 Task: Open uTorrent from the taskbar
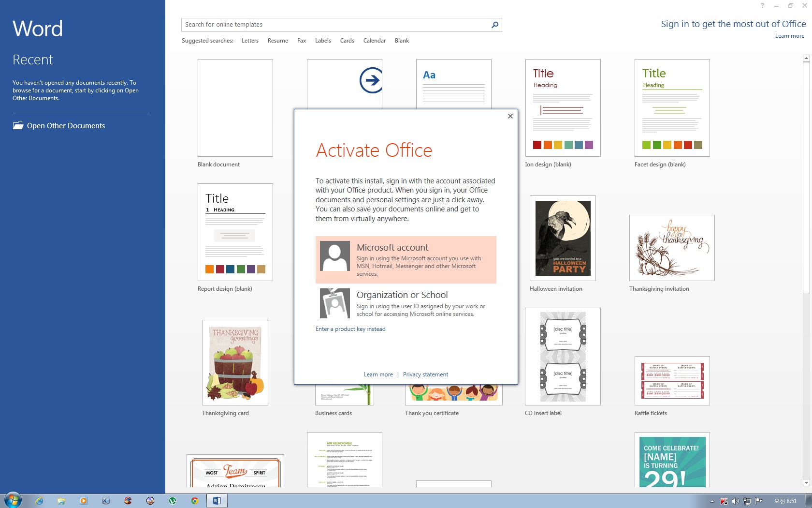tap(173, 501)
